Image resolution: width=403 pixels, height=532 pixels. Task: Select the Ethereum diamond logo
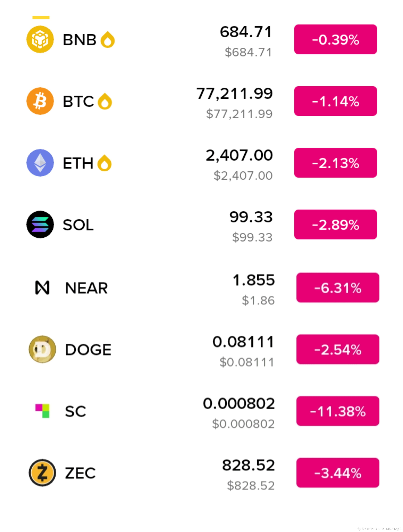(40, 163)
